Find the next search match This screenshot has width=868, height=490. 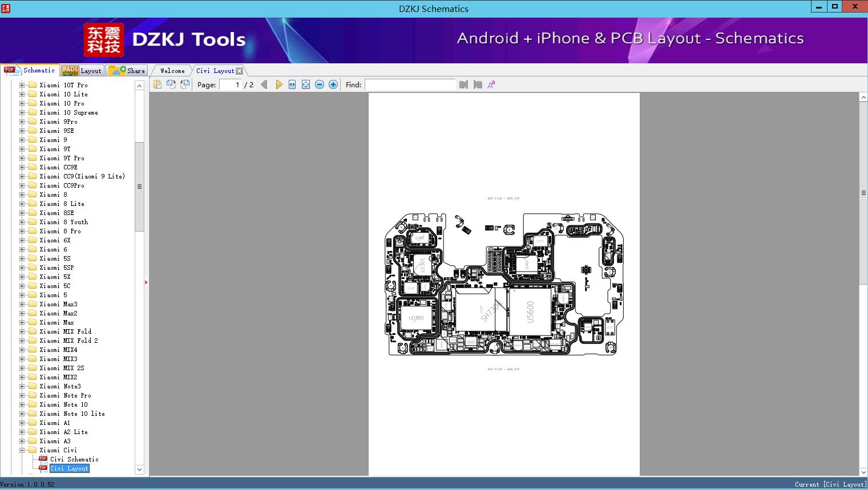(x=478, y=84)
